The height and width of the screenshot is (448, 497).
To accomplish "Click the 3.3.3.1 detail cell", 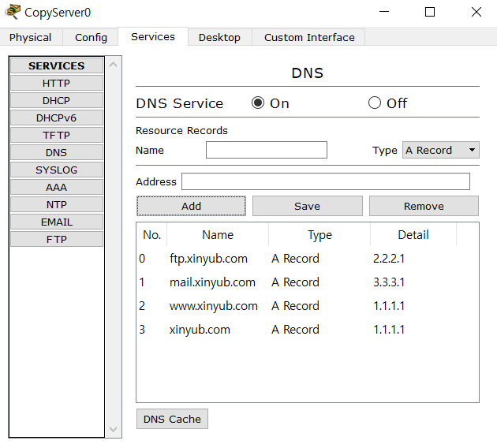I will pos(389,282).
